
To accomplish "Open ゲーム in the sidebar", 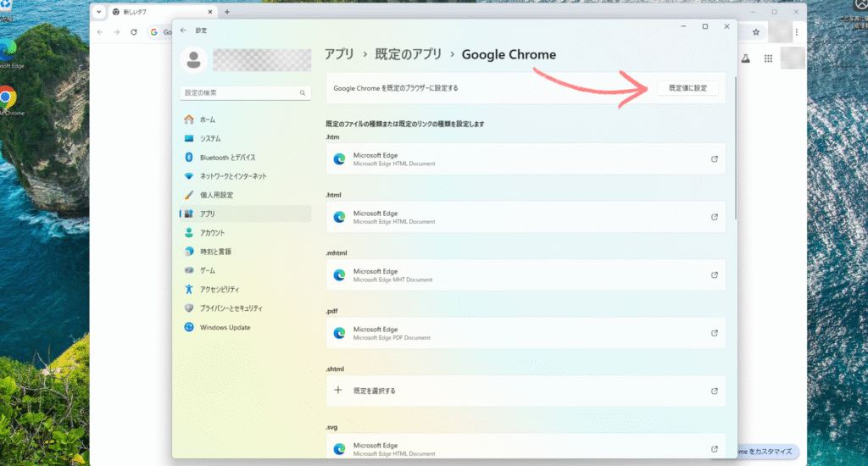I will 245,270.
